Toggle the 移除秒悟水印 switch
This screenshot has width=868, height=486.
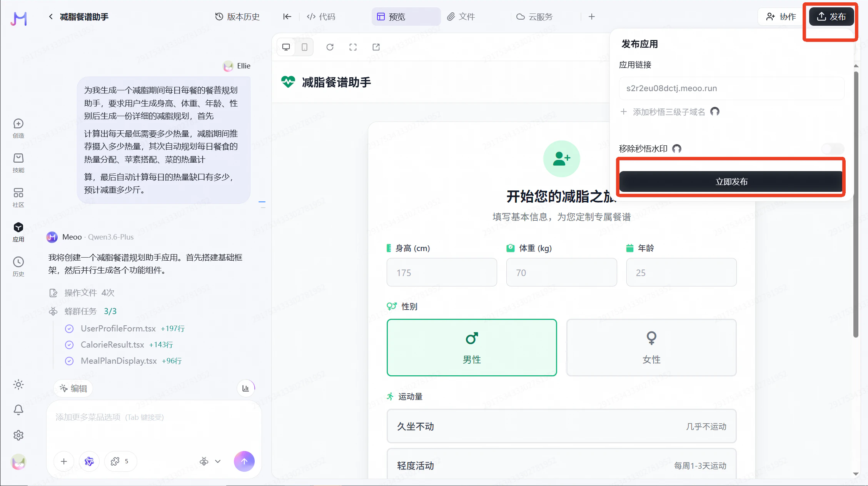(833, 149)
